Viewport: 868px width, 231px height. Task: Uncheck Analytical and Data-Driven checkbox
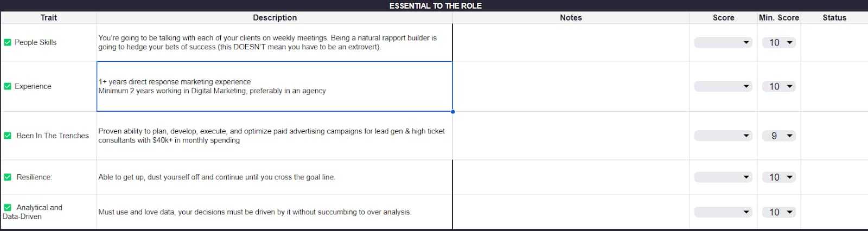(8, 207)
